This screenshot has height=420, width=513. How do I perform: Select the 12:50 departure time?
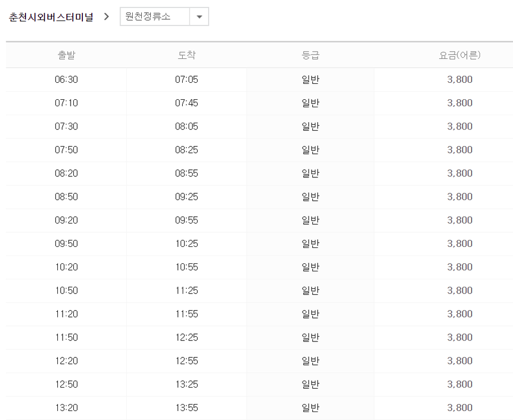click(66, 384)
